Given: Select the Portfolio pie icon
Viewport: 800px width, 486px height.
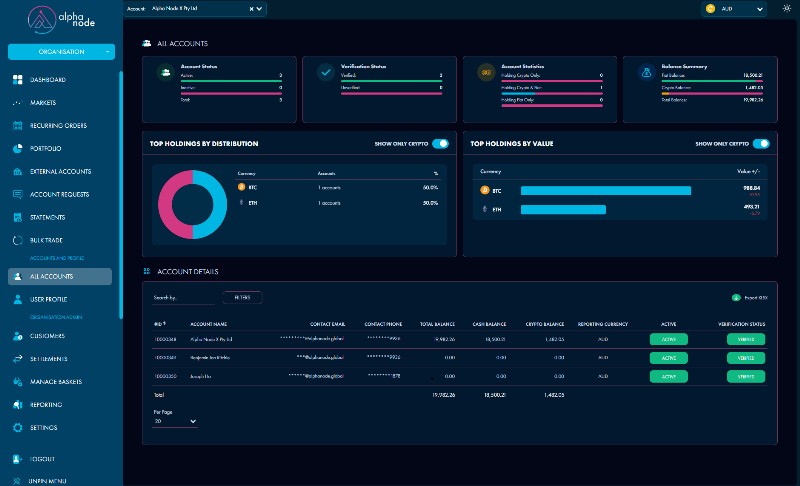Looking at the screenshot, I should pyautogui.click(x=18, y=149).
